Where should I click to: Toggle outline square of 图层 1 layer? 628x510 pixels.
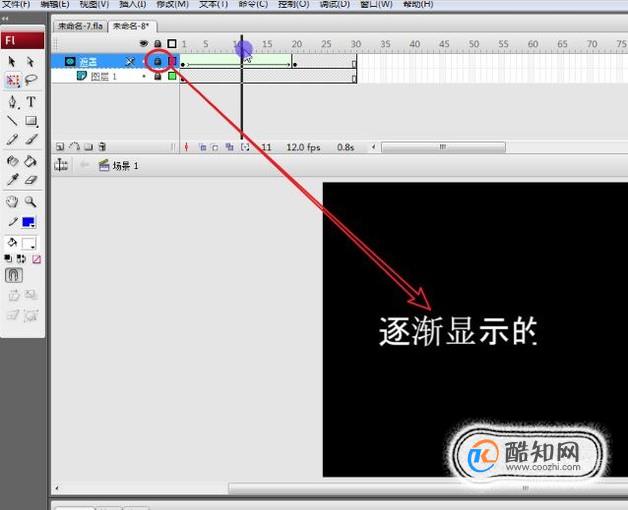click(x=172, y=76)
